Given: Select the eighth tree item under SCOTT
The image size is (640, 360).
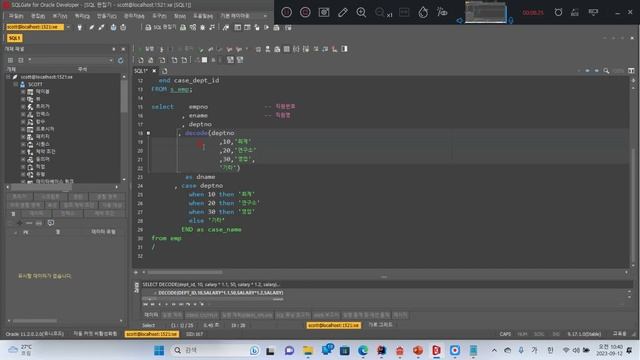Looking at the screenshot, I should click(42, 144).
